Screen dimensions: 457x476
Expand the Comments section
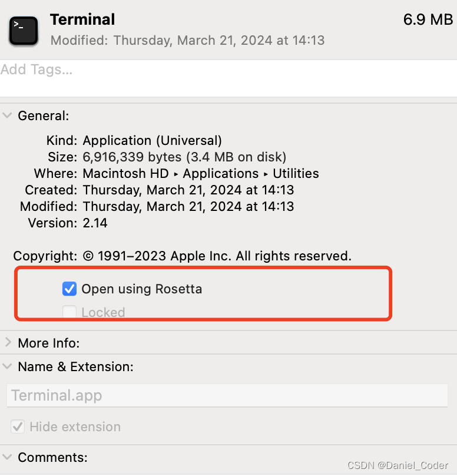[8, 457]
